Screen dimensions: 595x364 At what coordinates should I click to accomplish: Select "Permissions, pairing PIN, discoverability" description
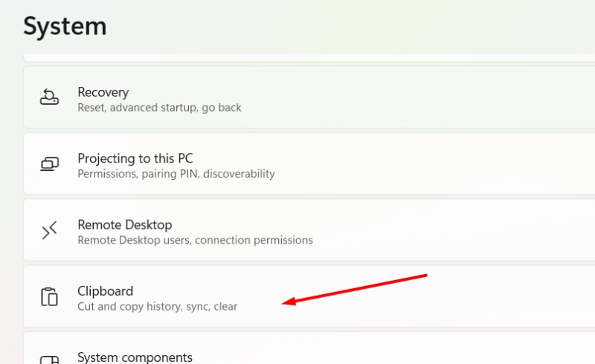pyautogui.click(x=176, y=174)
